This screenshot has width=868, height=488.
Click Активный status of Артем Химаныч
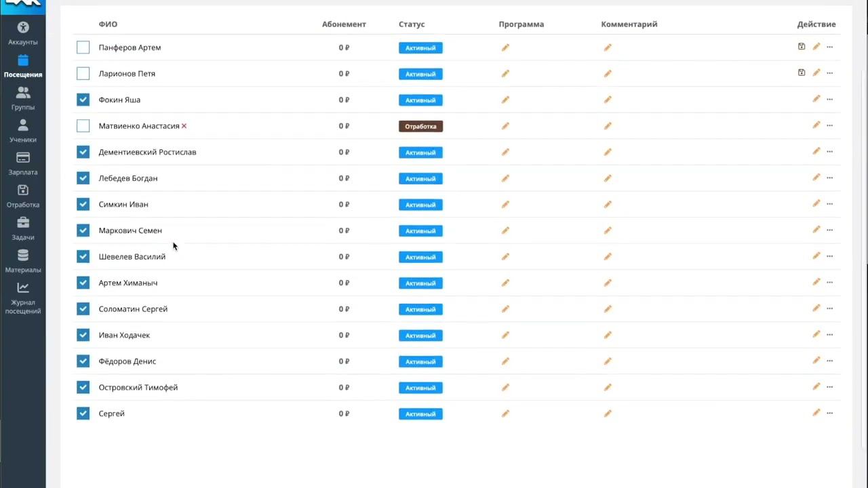[420, 283]
